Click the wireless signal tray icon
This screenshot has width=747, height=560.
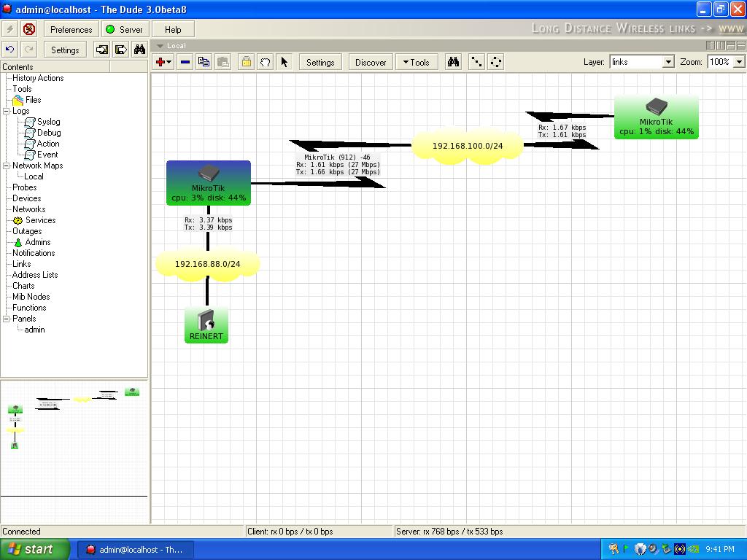click(679, 550)
